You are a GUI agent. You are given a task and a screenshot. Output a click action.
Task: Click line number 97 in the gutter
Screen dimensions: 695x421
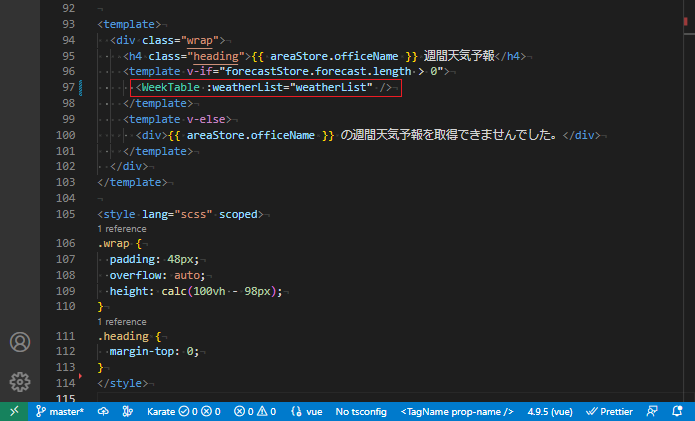coord(68,87)
